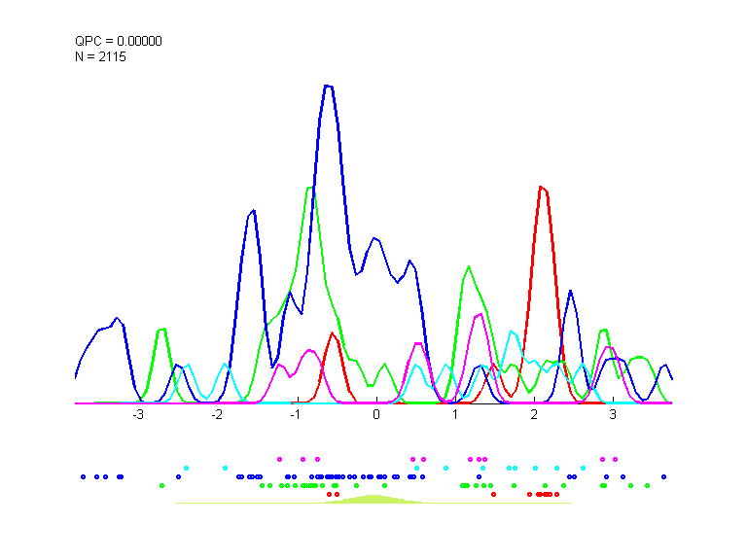Select the x-axis tick label "-2"
The image size is (747, 560).
click(x=217, y=414)
